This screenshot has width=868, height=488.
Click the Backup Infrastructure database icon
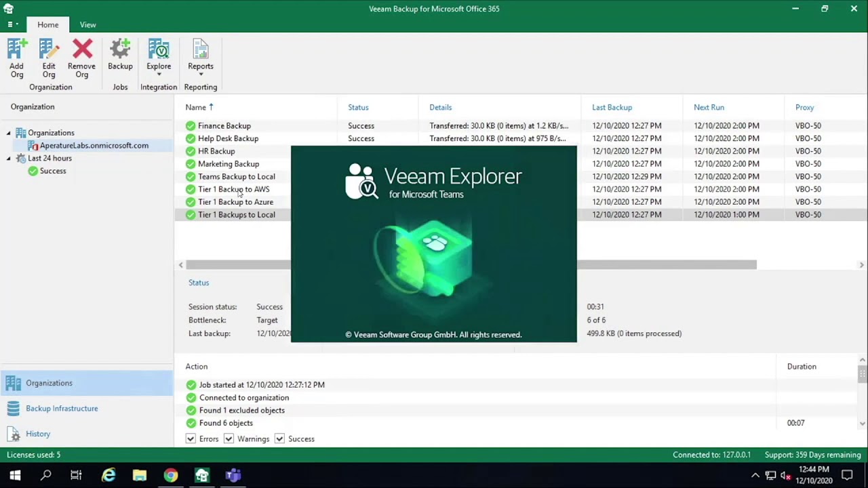click(14, 409)
